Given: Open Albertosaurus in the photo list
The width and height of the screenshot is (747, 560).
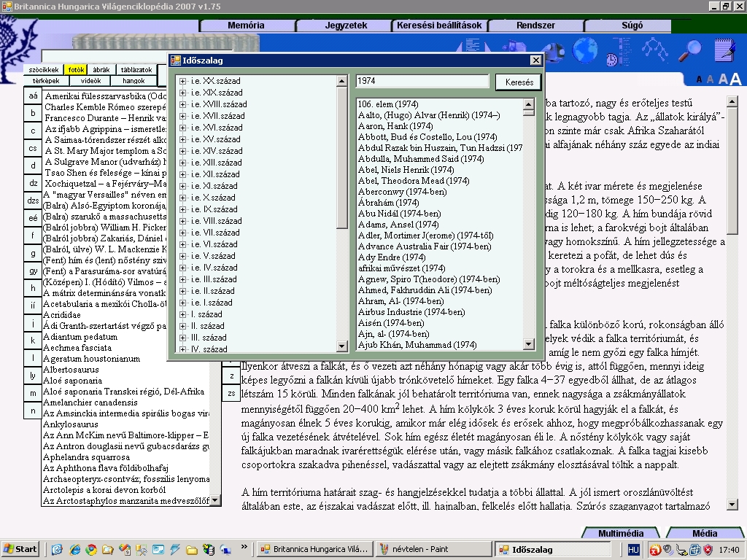Looking at the screenshot, I should 71,370.
